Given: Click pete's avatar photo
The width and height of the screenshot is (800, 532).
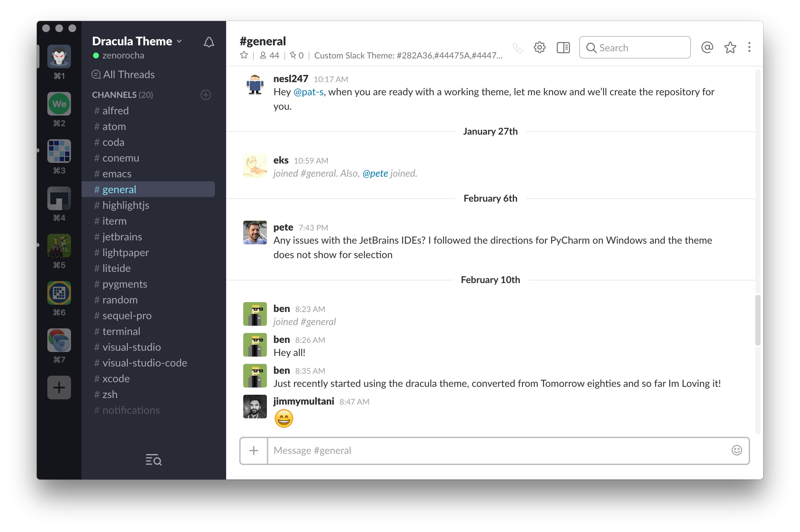Looking at the screenshot, I should click(255, 233).
